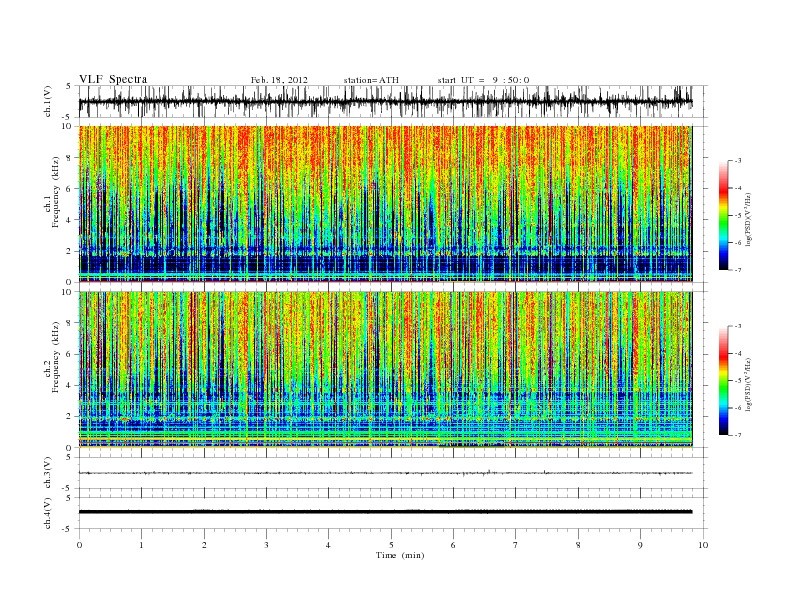Click the ch.1 spectrogram color bar
Image resolution: width=792 pixels, height=612 pixels.
(723, 216)
